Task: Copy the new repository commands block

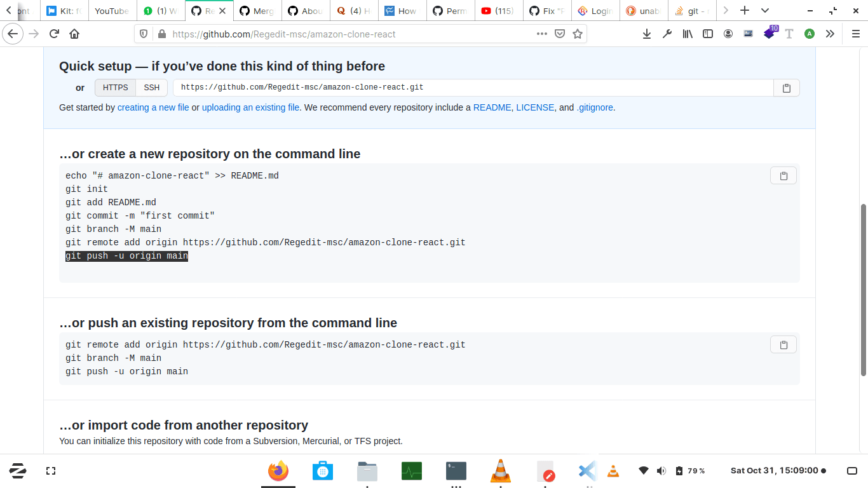Action: [x=783, y=176]
